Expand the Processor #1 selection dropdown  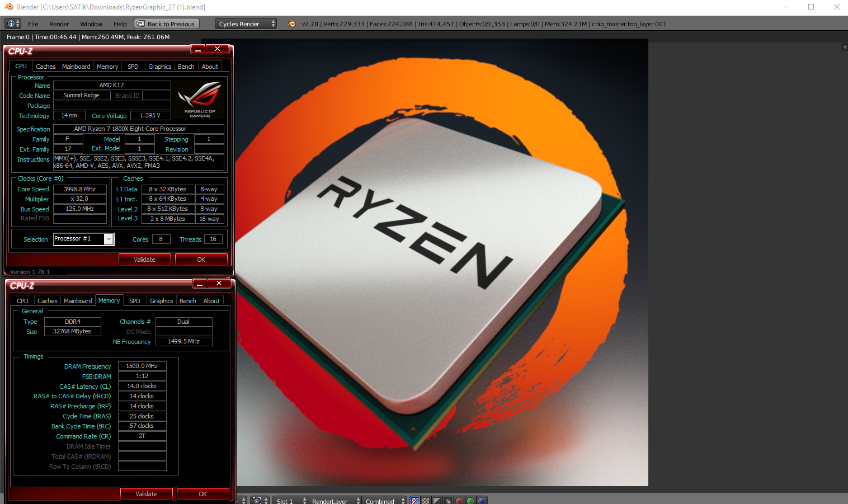pyautogui.click(x=109, y=239)
